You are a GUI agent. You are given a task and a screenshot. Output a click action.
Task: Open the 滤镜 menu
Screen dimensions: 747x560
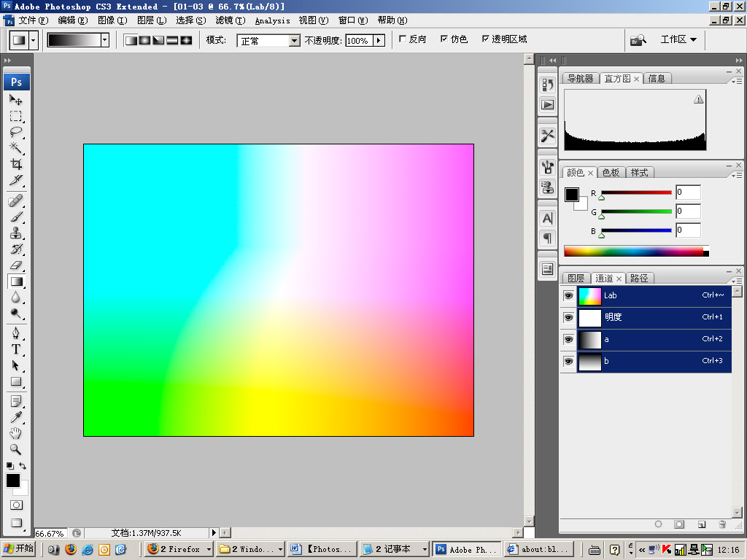click(x=231, y=20)
